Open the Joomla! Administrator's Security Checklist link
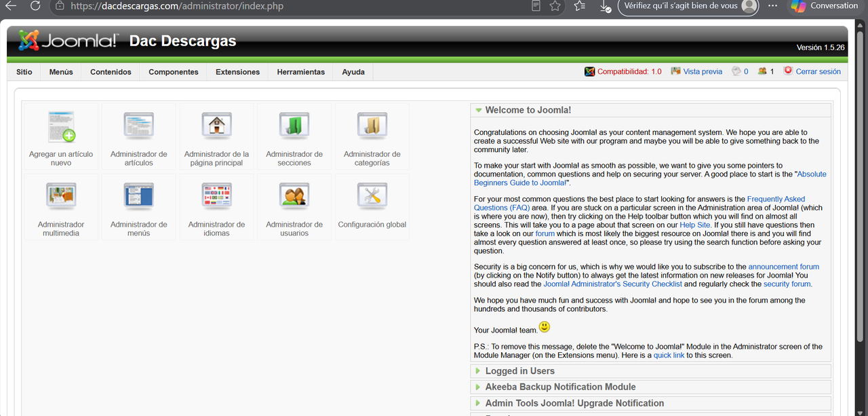The height and width of the screenshot is (416, 868). pyautogui.click(x=613, y=284)
